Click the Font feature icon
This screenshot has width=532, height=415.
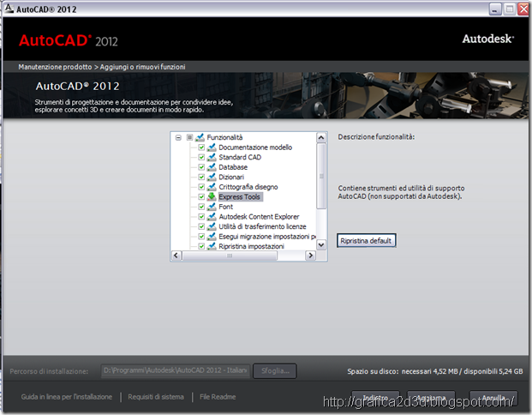click(212, 207)
